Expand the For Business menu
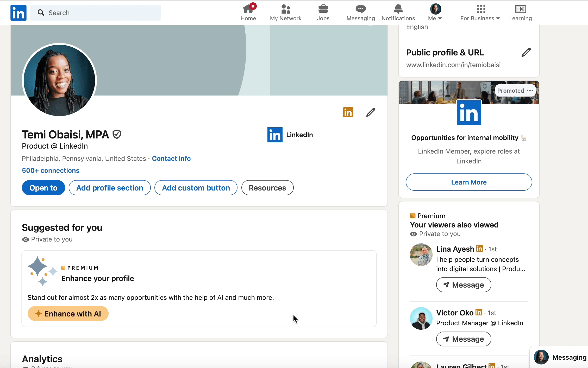This screenshot has height=368, width=588. tap(480, 12)
